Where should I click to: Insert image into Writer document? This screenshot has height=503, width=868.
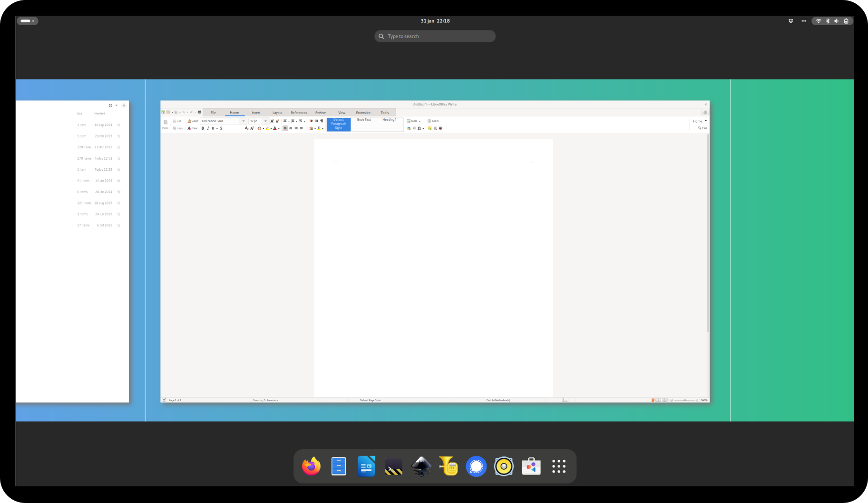click(409, 128)
